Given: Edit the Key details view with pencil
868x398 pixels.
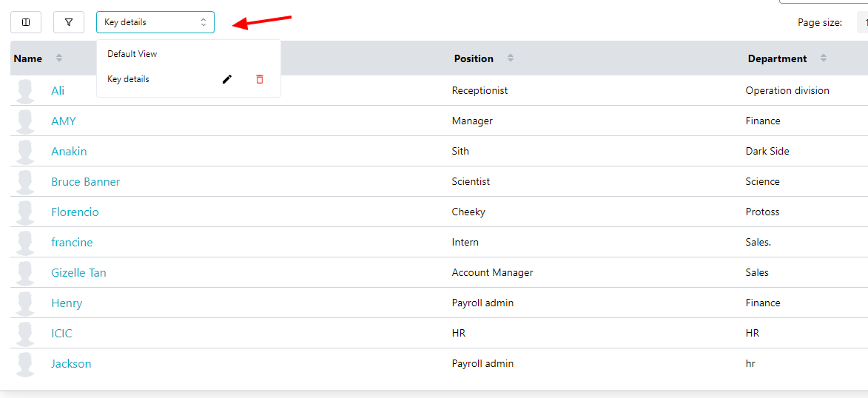Looking at the screenshot, I should click(227, 79).
